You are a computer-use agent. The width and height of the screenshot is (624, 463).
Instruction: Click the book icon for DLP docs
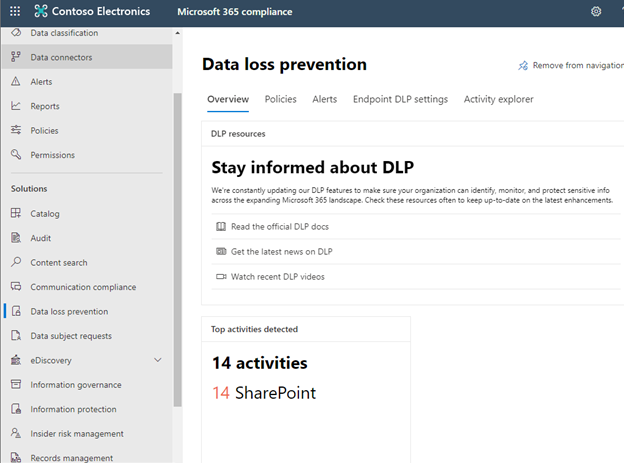(221, 227)
